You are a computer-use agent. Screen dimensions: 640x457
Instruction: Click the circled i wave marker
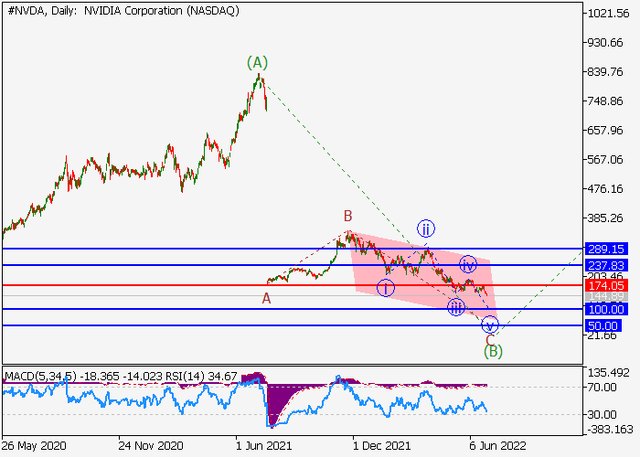tap(385, 288)
